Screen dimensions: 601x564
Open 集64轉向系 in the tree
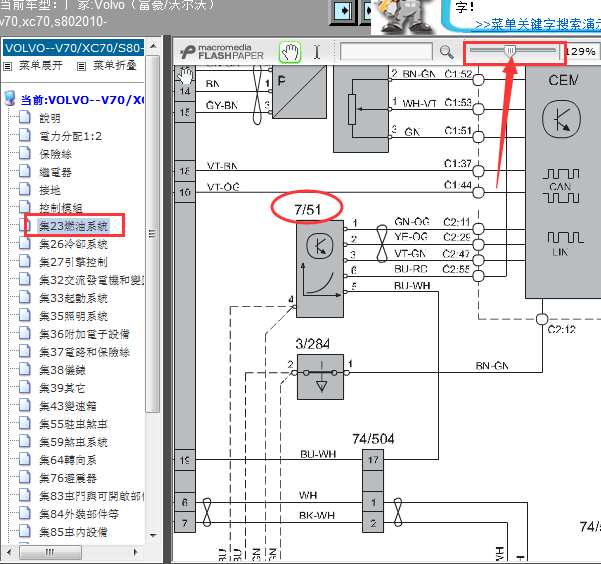(x=68, y=460)
